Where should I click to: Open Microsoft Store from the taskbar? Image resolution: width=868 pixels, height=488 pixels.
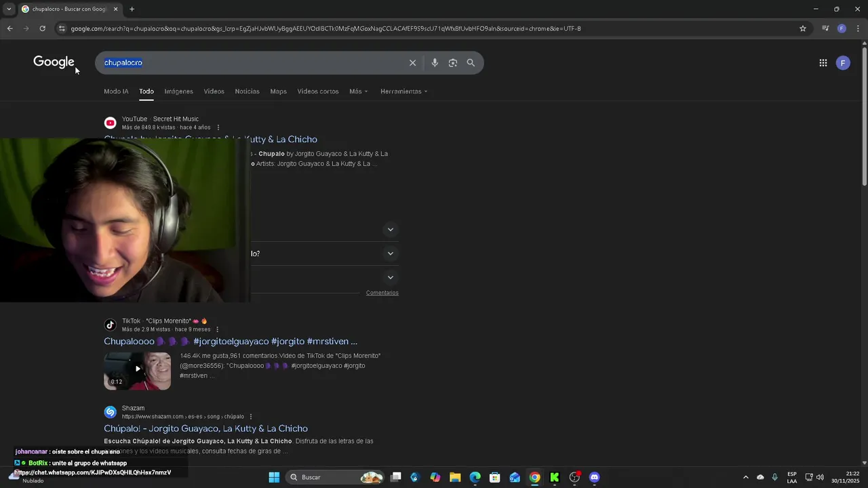tap(495, 477)
